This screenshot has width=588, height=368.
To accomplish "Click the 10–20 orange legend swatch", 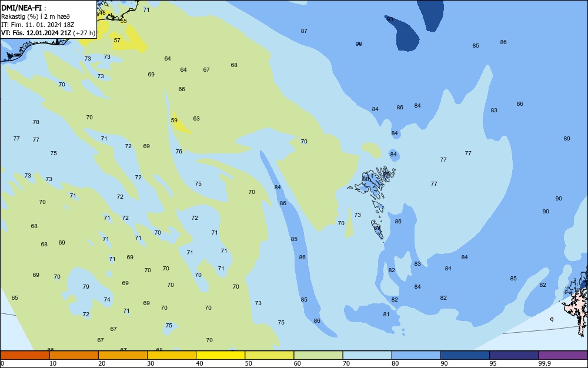I will tap(74, 355).
